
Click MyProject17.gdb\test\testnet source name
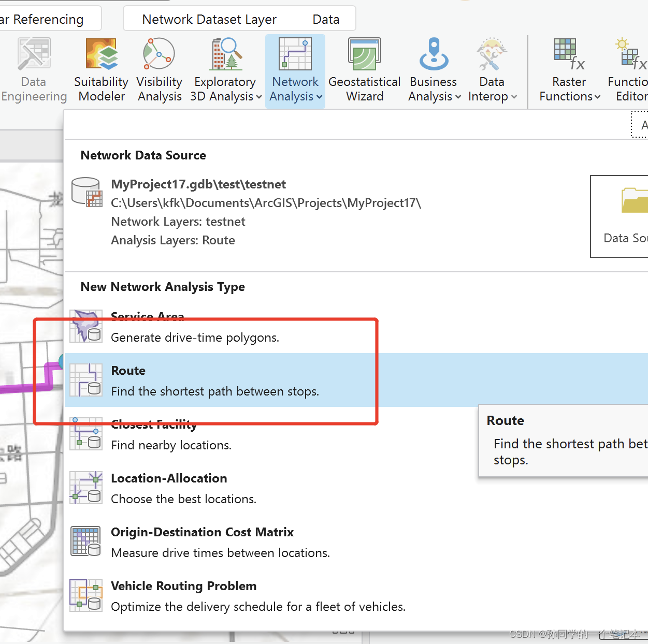point(198,184)
